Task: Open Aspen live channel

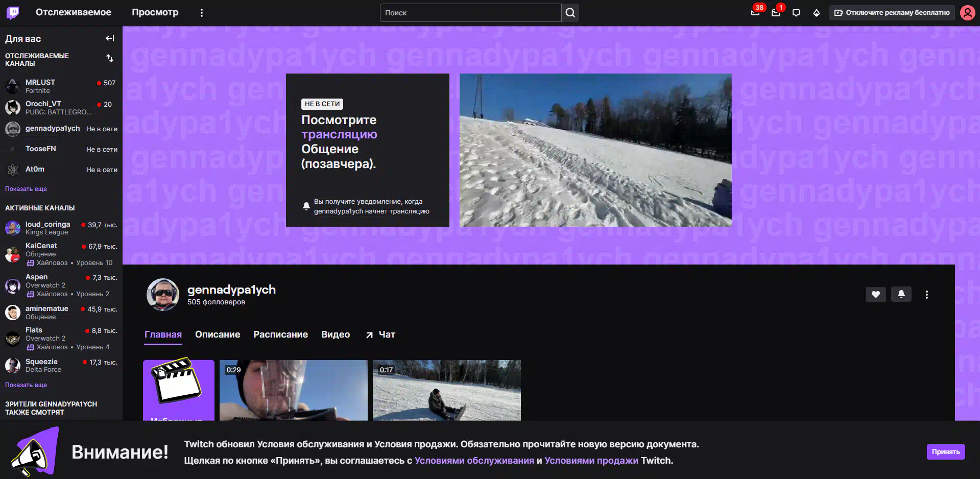Action: (61, 285)
